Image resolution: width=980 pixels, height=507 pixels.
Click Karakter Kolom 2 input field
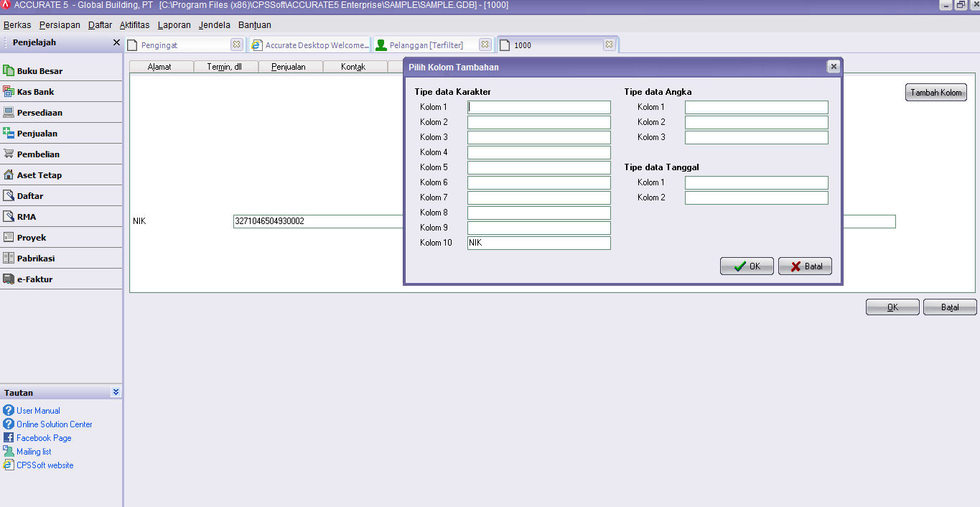pyautogui.click(x=539, y=122)
